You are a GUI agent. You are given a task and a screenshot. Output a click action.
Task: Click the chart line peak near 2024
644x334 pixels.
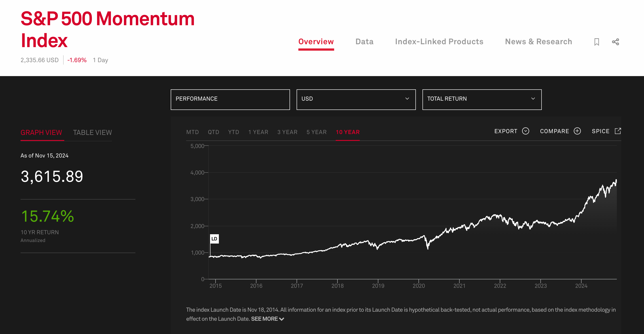tap(616, 180)
